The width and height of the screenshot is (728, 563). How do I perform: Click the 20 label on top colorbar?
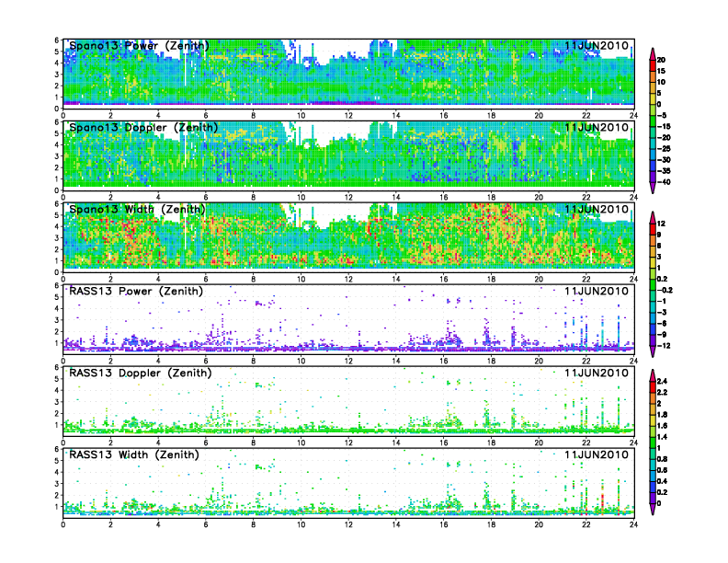661,60
